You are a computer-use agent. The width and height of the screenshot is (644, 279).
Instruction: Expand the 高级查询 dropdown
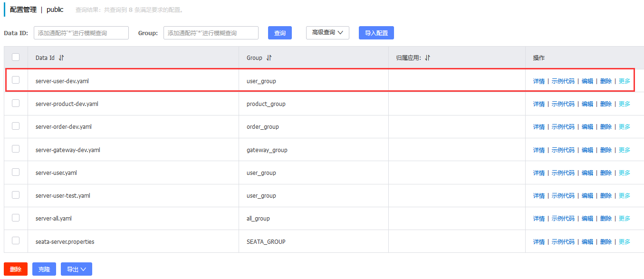[x=327, y=33]
